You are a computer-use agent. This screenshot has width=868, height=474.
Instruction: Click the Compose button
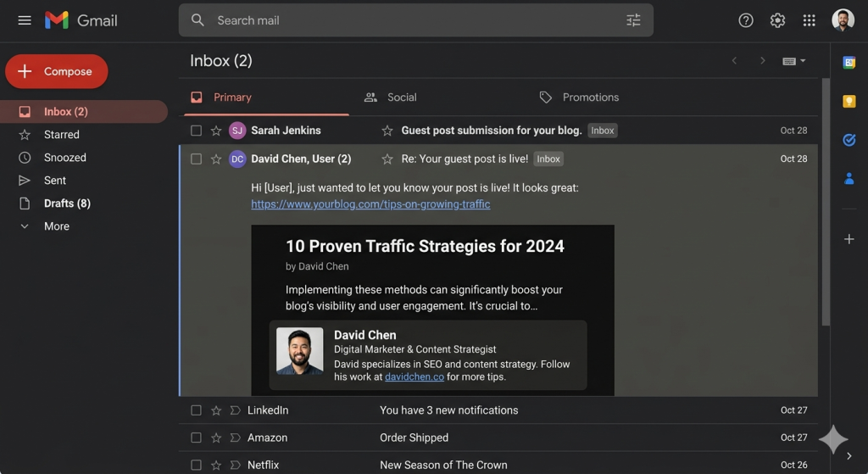(x=57, y=72)
